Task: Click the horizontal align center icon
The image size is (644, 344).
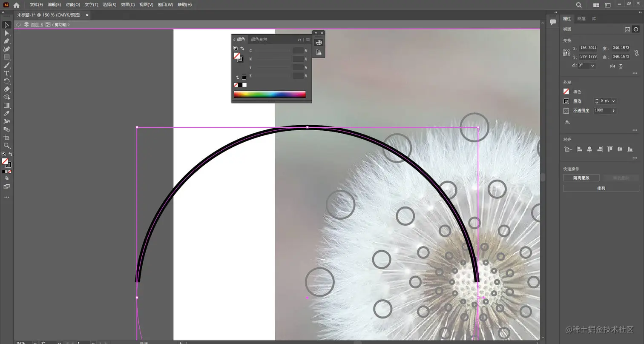Action: (590, 149)
